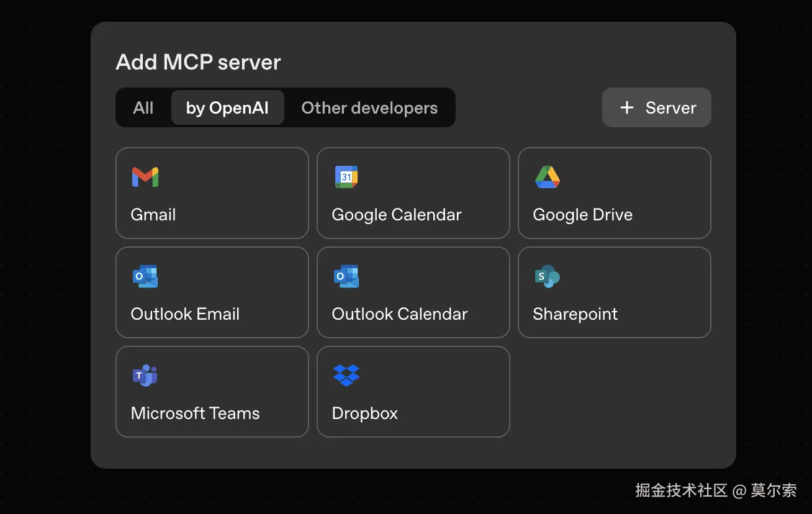The width and height of the screenshot is (812, 514).
Task: Select the Outlook Email label text
Action: coord(185,314)
